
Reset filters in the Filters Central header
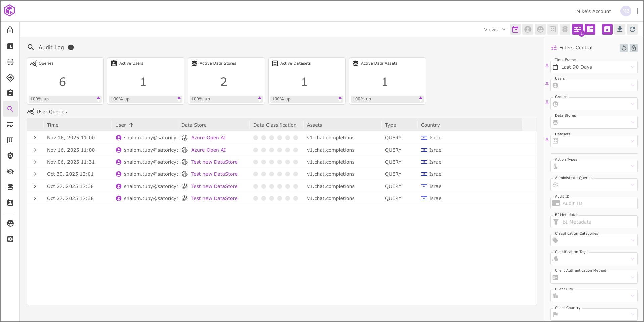624,48
